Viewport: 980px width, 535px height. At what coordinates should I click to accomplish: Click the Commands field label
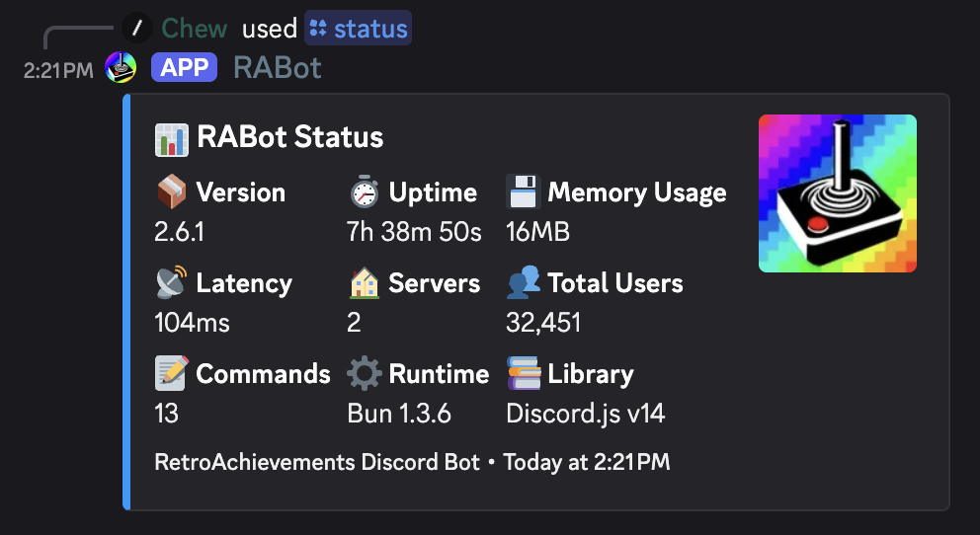(x=263, y=373)
